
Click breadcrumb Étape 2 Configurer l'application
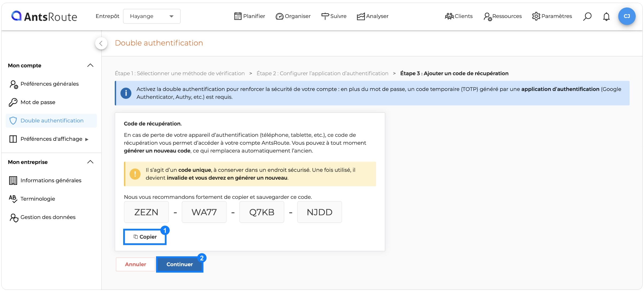point(323,73)
